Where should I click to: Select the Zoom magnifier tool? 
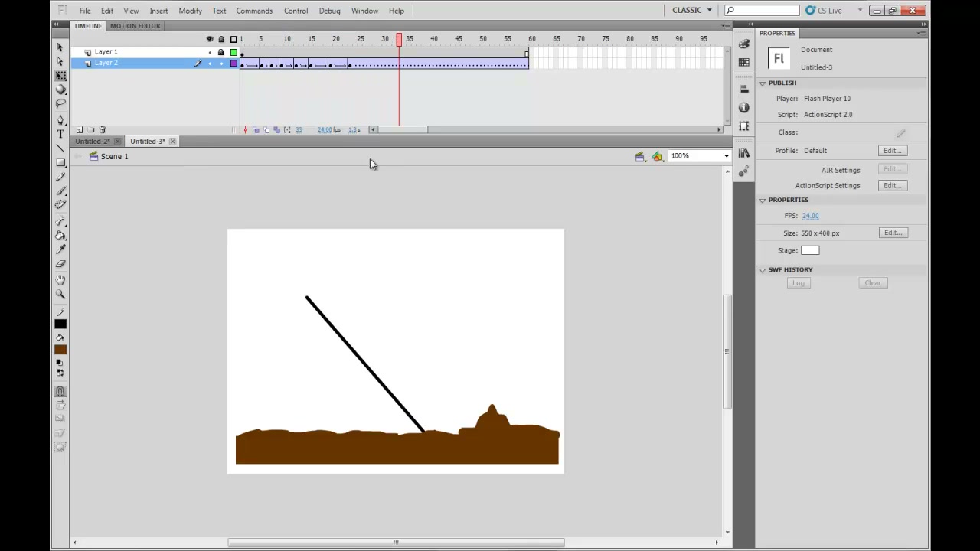click(x=60, y=294)
